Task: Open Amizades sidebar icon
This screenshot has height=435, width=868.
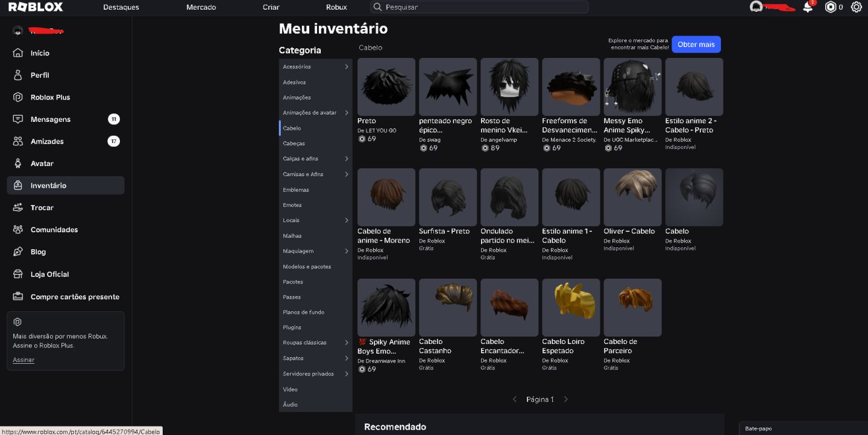Action: point(18,141)
